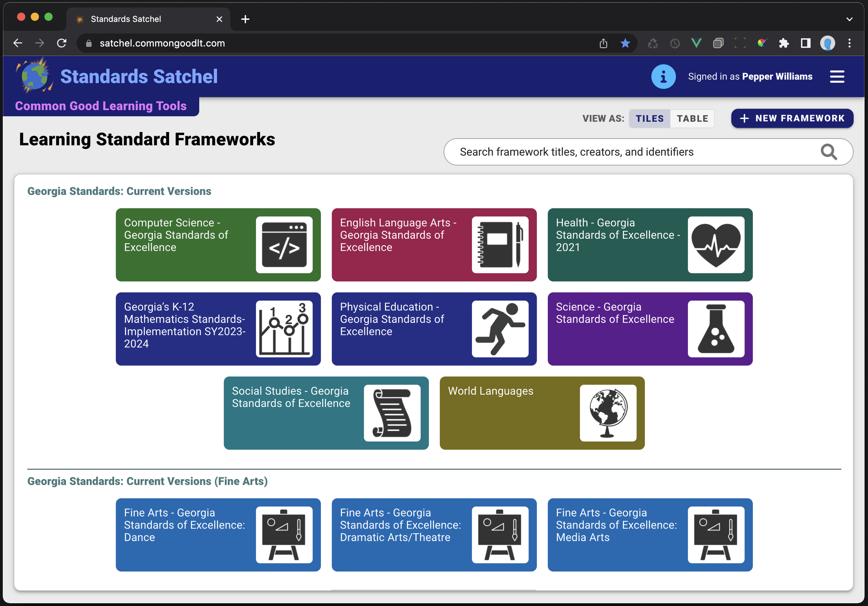Viewport: 868px width, 606px height.
Task: Open the Computer Science framework via its code icon
Action: (285, 244)
